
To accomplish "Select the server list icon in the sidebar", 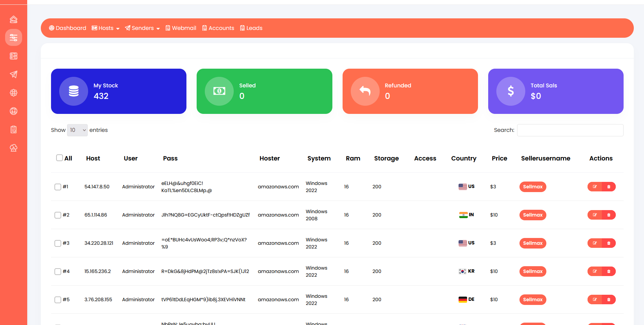I will point(14,56).
